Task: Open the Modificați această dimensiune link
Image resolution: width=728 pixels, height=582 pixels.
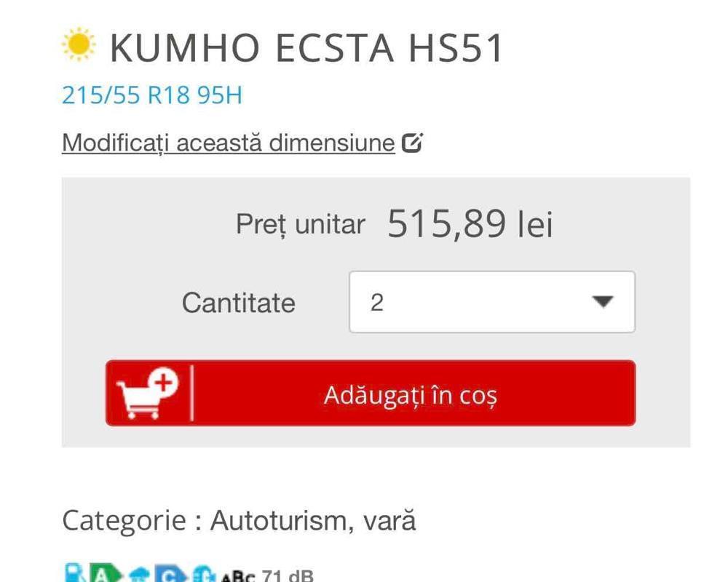Action: 229,143
